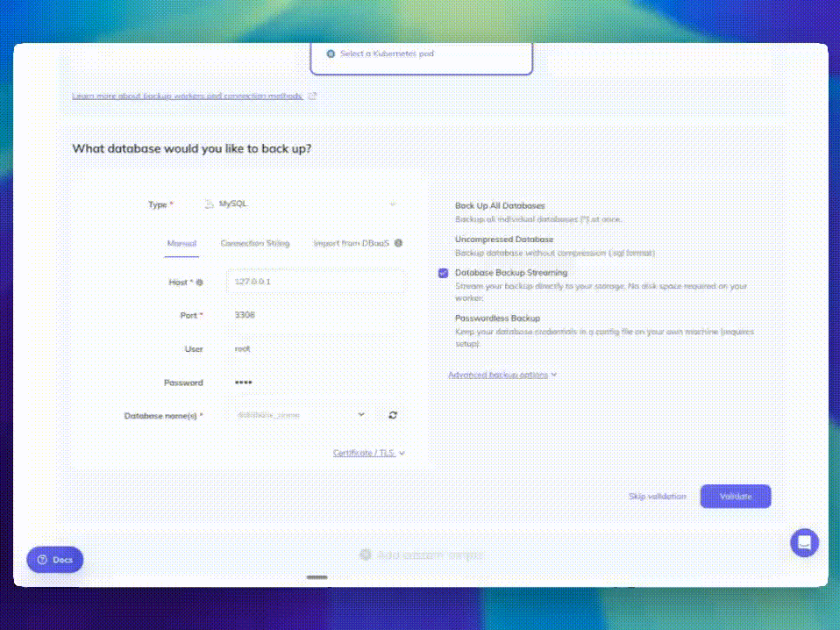
Task: Select the Manual tab
Action: click(x=182, y=243)
